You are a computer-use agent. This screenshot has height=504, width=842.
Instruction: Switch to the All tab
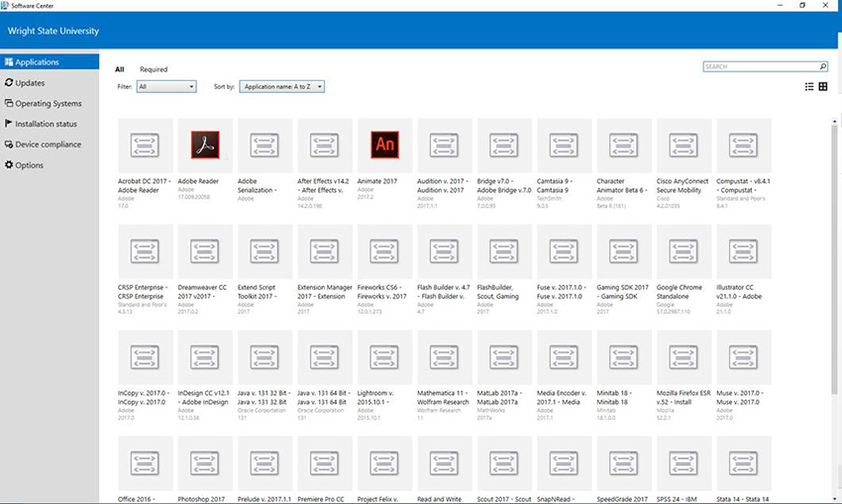coord(119,69)
